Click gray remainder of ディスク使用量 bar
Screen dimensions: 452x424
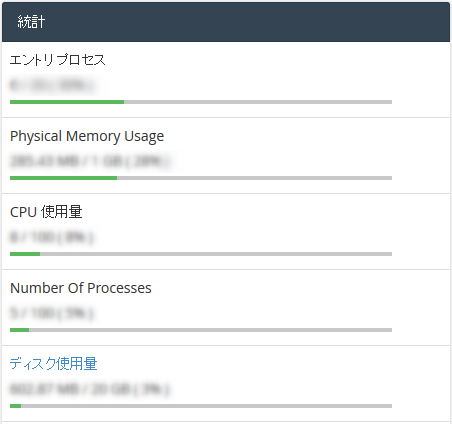[x=206, y=406]
